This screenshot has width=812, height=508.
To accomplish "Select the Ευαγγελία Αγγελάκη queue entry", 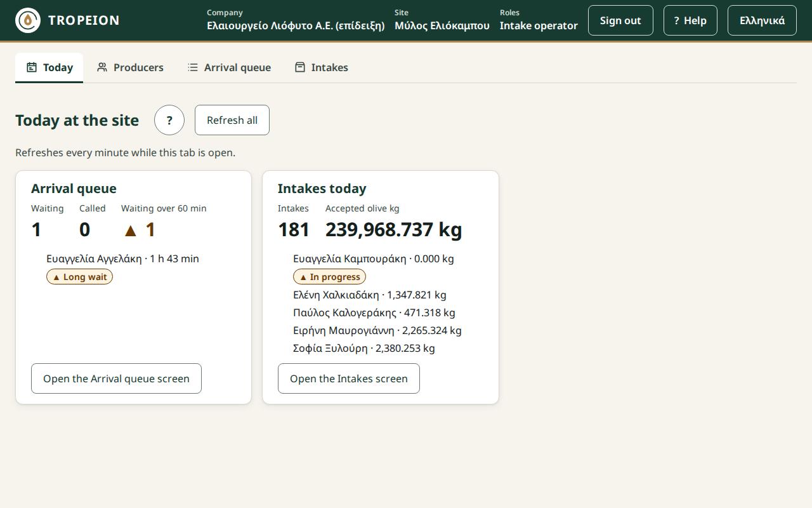I will (x=122, y=258).
